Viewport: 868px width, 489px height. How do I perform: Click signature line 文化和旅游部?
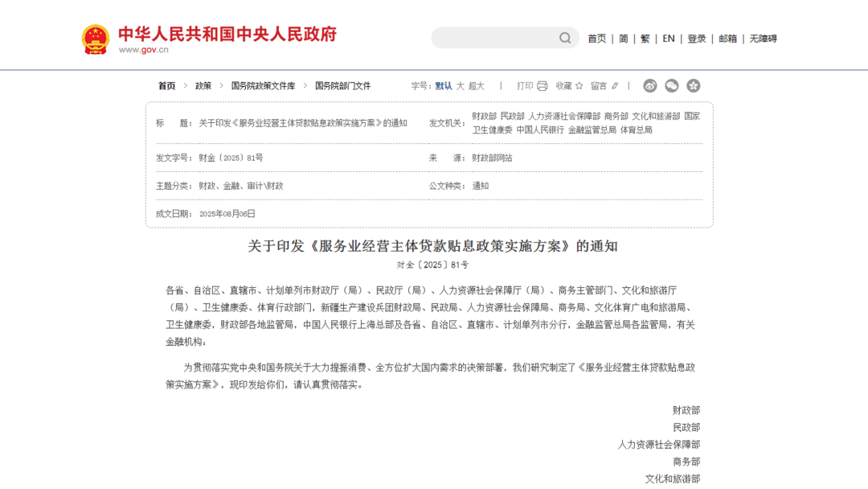pos(673,479)
